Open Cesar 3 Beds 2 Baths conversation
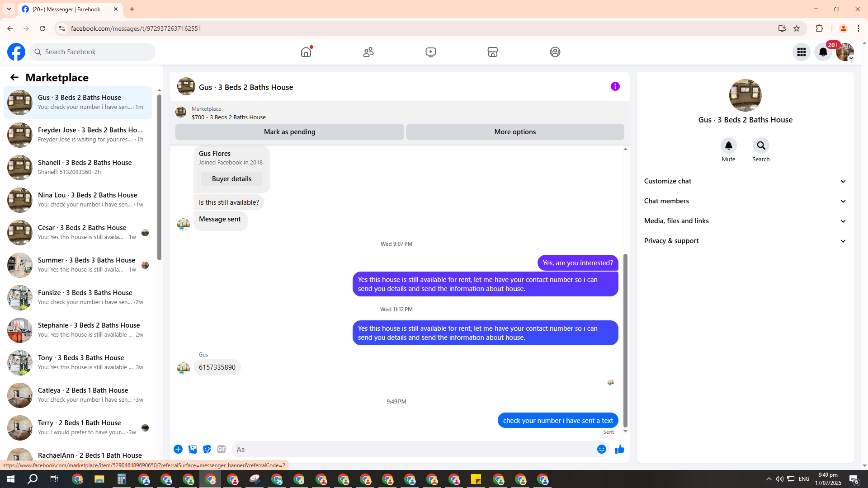The width and height of the screenshot is (868, 488). pos(78,232)
